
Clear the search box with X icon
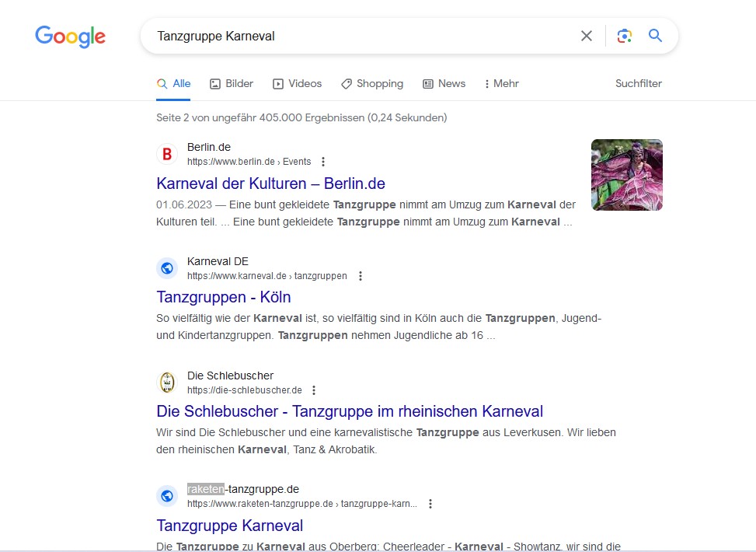[x=587, y=36]
